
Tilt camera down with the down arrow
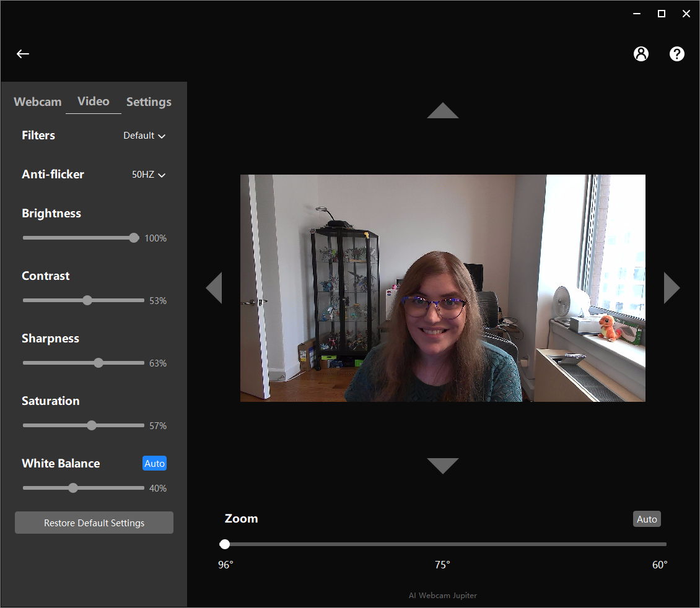click(442, 466)
